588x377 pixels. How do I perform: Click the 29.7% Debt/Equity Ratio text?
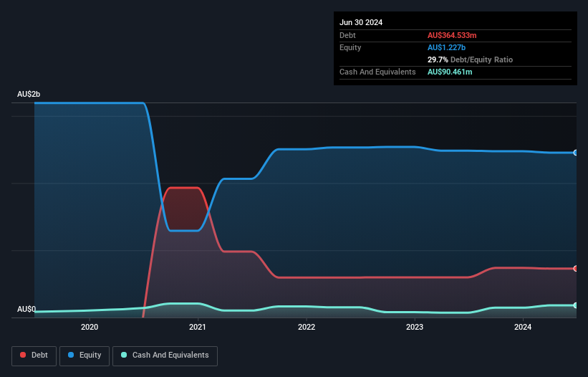tap(470, 59)
